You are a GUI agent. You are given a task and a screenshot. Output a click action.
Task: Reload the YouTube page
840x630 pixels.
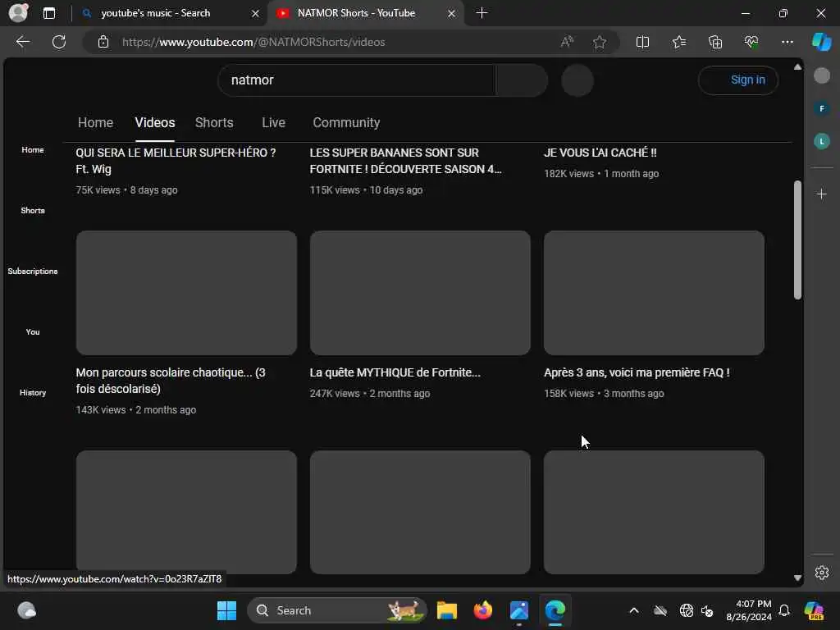59,42
